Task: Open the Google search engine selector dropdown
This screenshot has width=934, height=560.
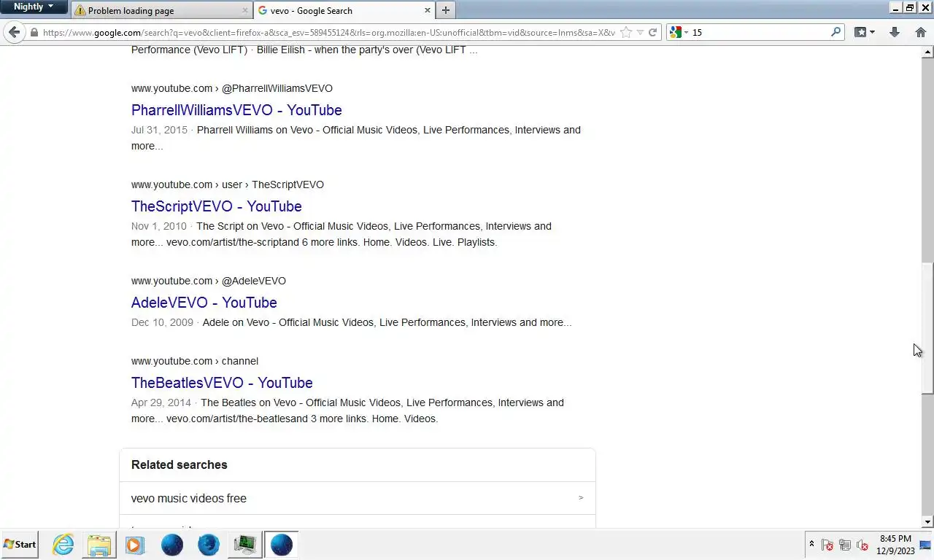Action: tap(679, 32)
